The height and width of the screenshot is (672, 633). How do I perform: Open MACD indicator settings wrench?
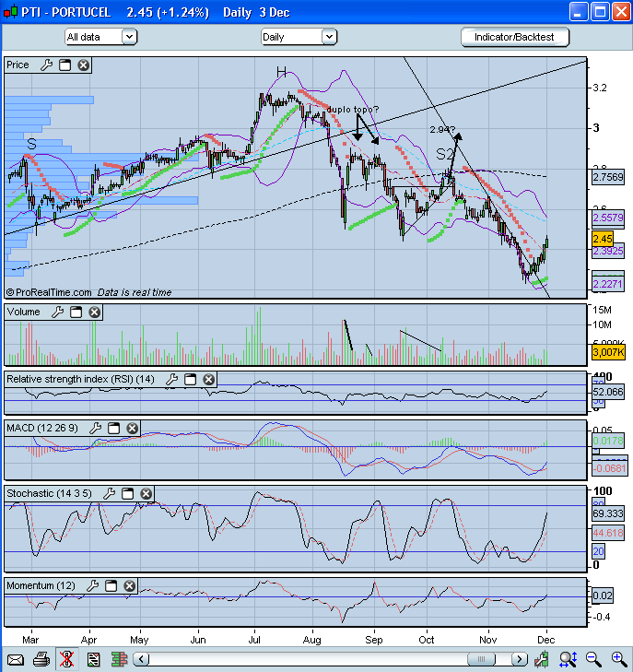[x=96, y=428]
